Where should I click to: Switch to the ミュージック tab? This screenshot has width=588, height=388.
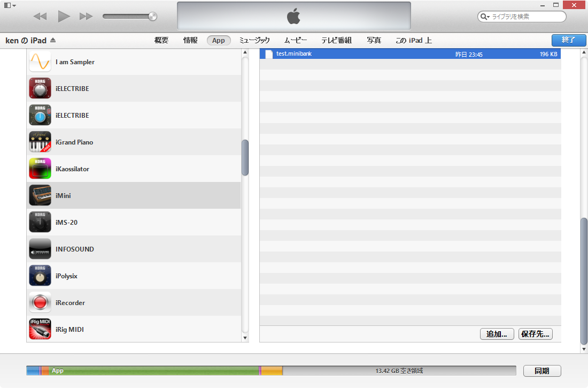click(254, 40)
